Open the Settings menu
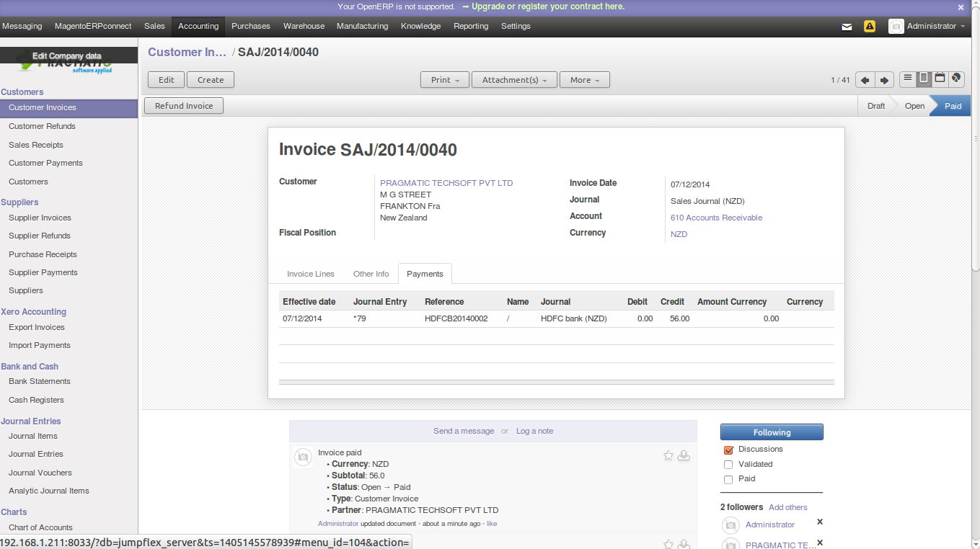 coord(516,26)
